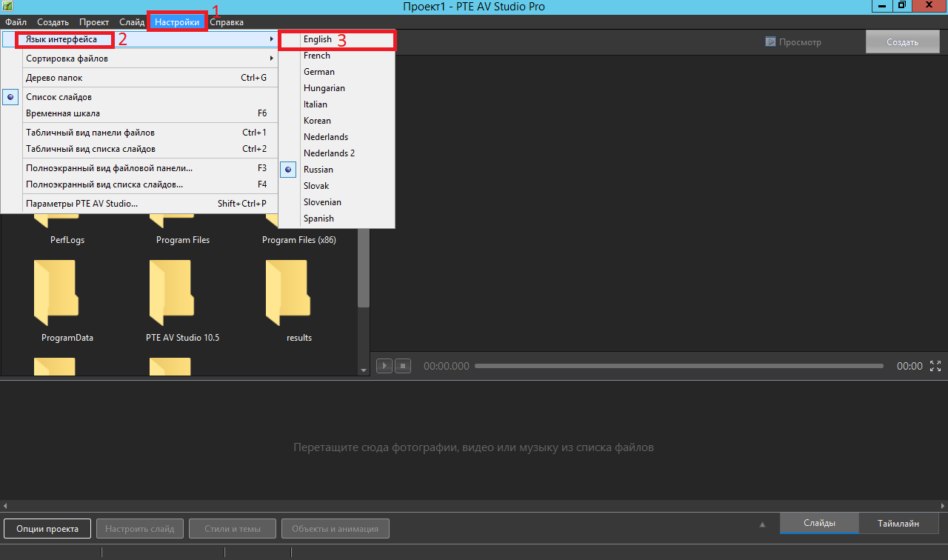Click the Объекты и анимация button
This screenshot has width=948, height=560.
[336, 529]
